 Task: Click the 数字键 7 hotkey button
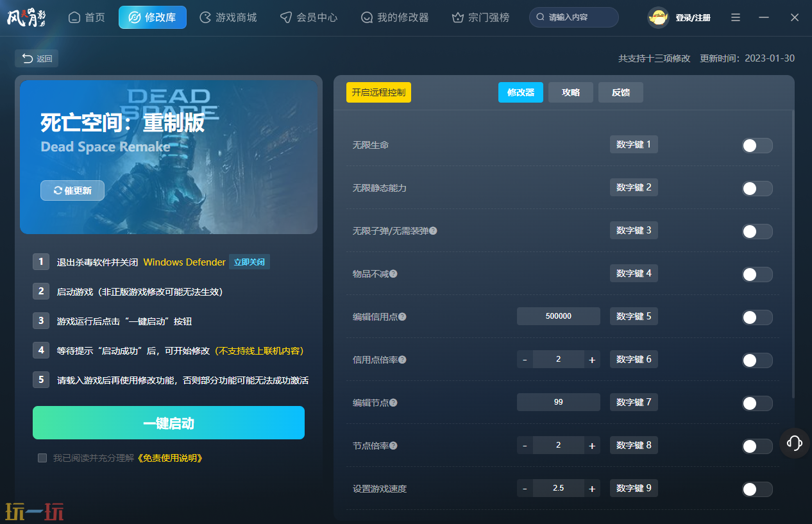click(634, 402)
